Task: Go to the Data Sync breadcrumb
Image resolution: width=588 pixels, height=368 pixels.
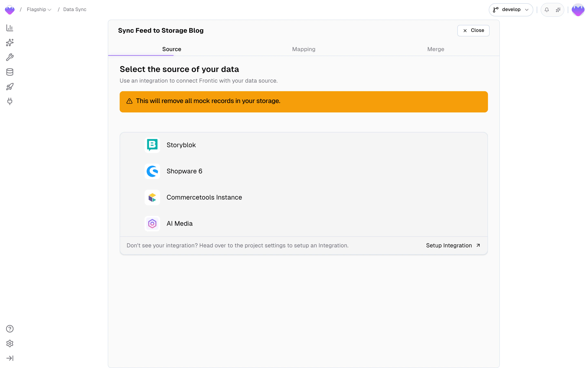Action: click(75, 9)
